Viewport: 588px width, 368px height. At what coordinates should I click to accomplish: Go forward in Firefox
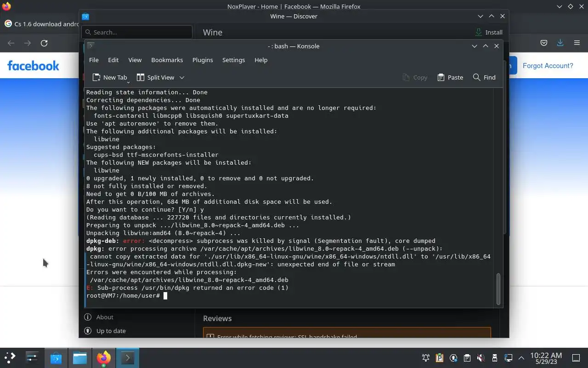(28, 43)
